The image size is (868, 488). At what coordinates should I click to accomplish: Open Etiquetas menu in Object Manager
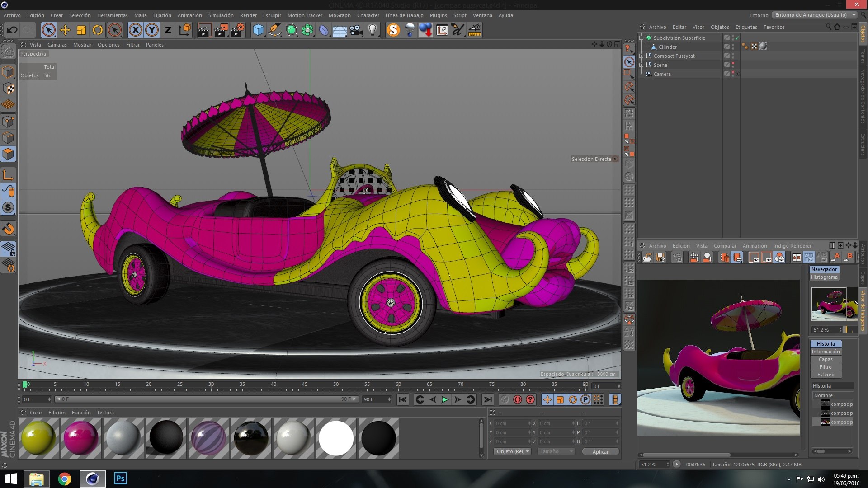[x=746, y=27]
